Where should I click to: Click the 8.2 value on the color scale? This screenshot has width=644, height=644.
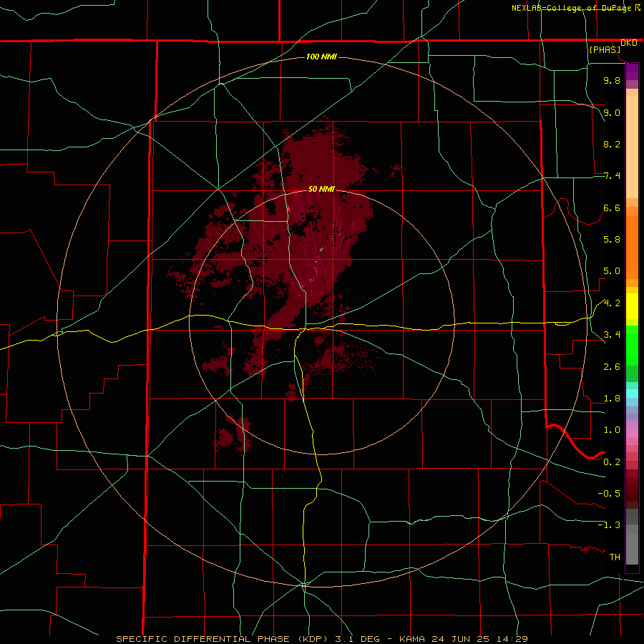click(612, 144)
